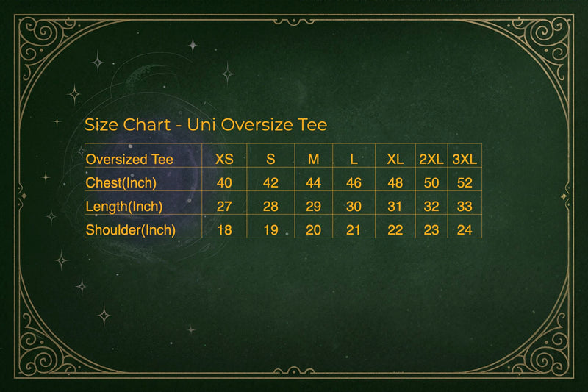The image size is (588, 392).
Task: Select the length value 31 cell
Action: [x=395, y=207]
